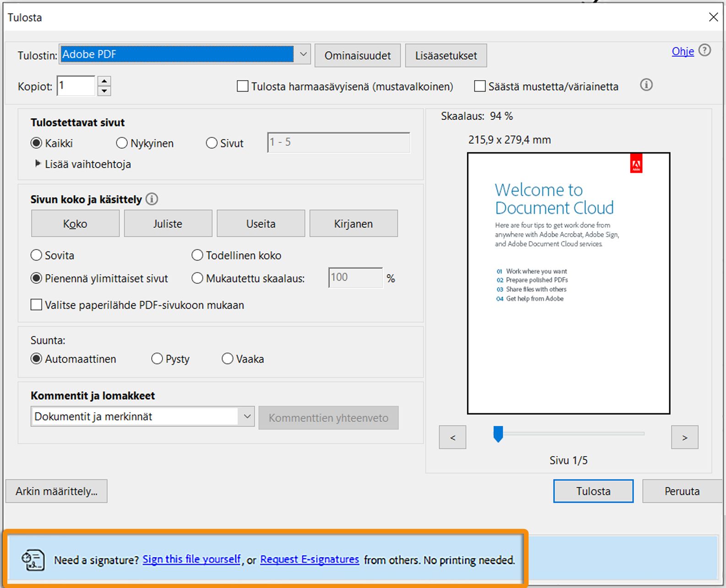Viewport: 726px width, 588px height.
Task: Switch to the Koko sizing tab
Action: (75, 223)
